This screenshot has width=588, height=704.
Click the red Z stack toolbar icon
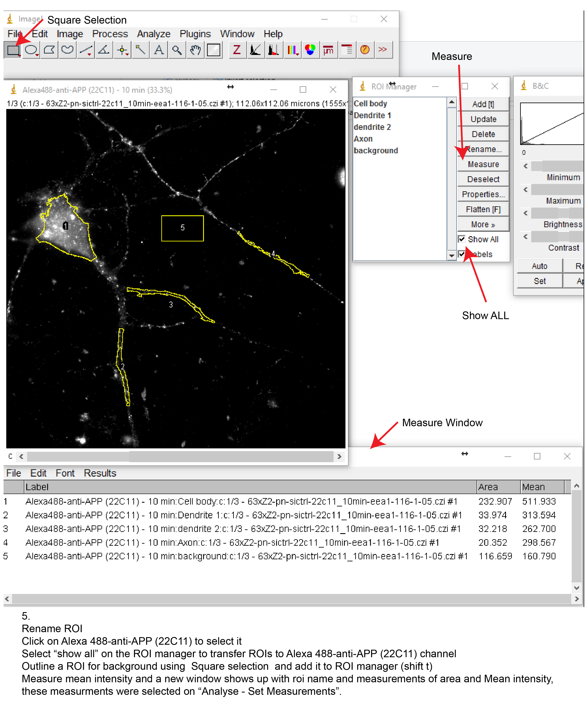pos(237,50)
